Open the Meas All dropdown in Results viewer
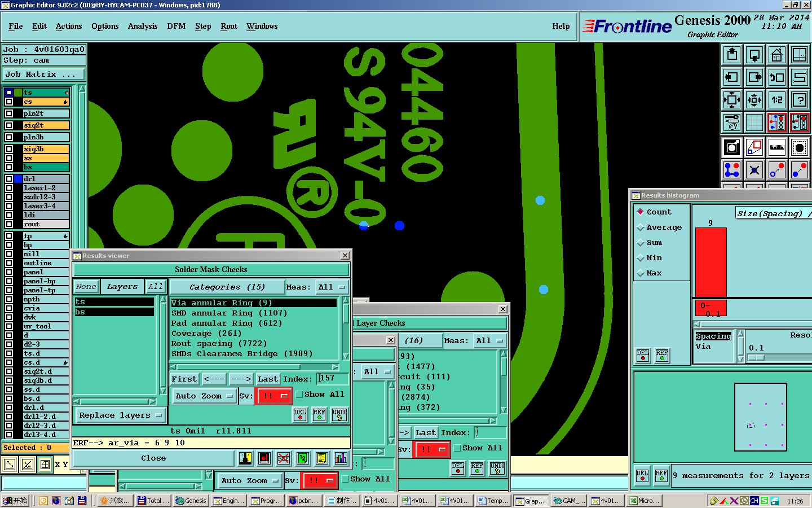 [x=332, y=287]
